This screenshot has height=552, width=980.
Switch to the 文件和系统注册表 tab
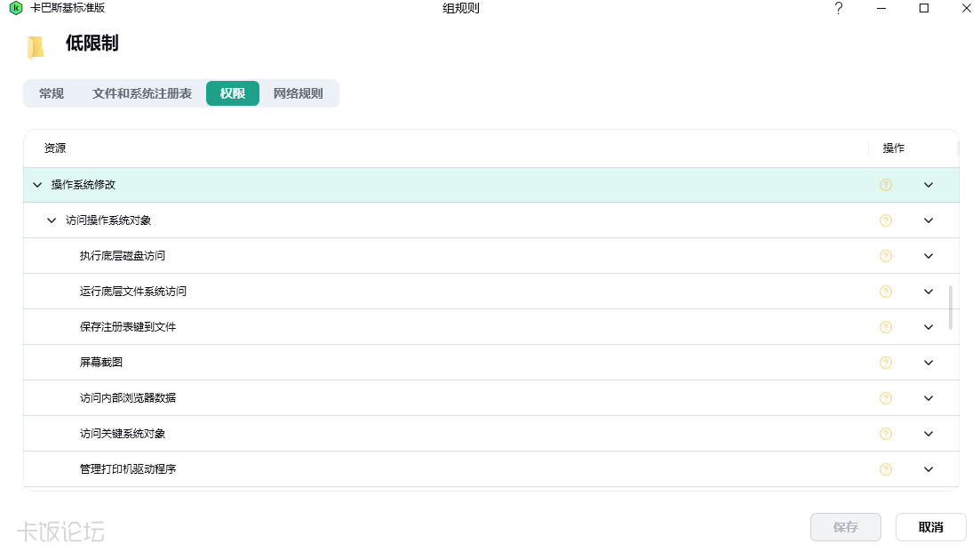(x=142, y=93)
